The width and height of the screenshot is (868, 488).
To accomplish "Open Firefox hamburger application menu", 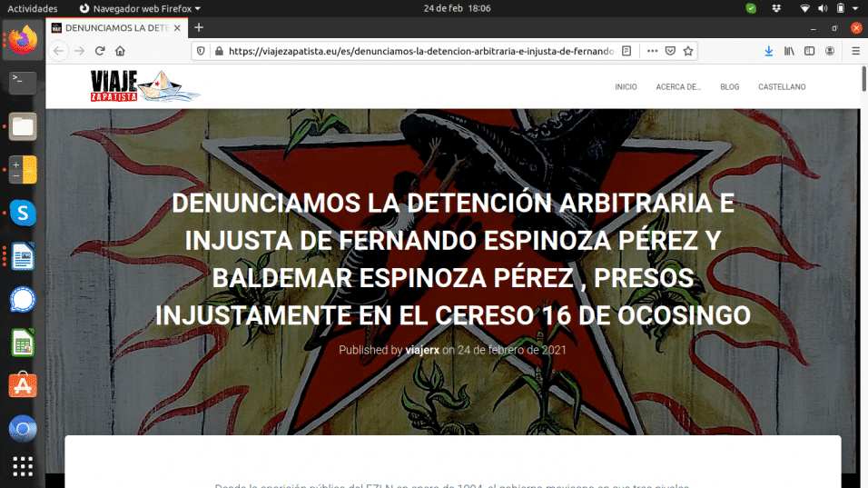I will click(856, 51).
